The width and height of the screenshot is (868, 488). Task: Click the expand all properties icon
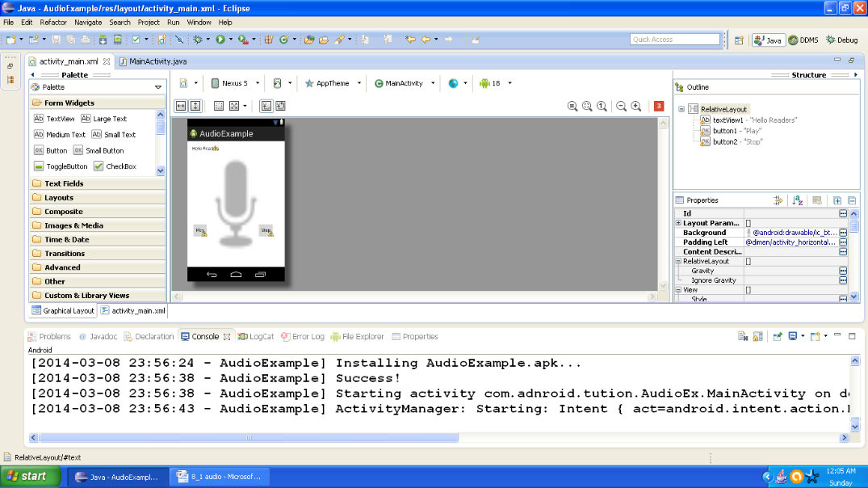[x=837, y=200]
